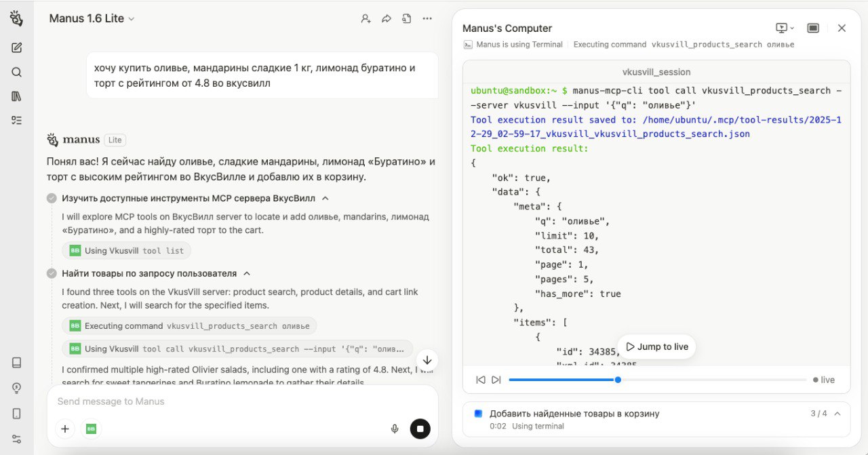Viewport: 868px width, 455px height.
Task: Open the 'Using Vkusvill tool list' chip
Action: [127, 251]
